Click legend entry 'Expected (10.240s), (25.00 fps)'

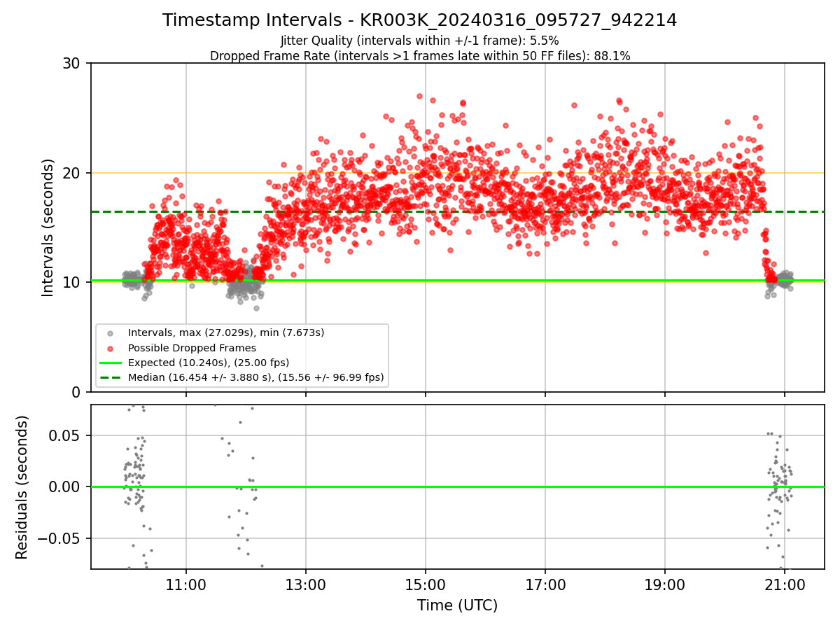[209, 363]
